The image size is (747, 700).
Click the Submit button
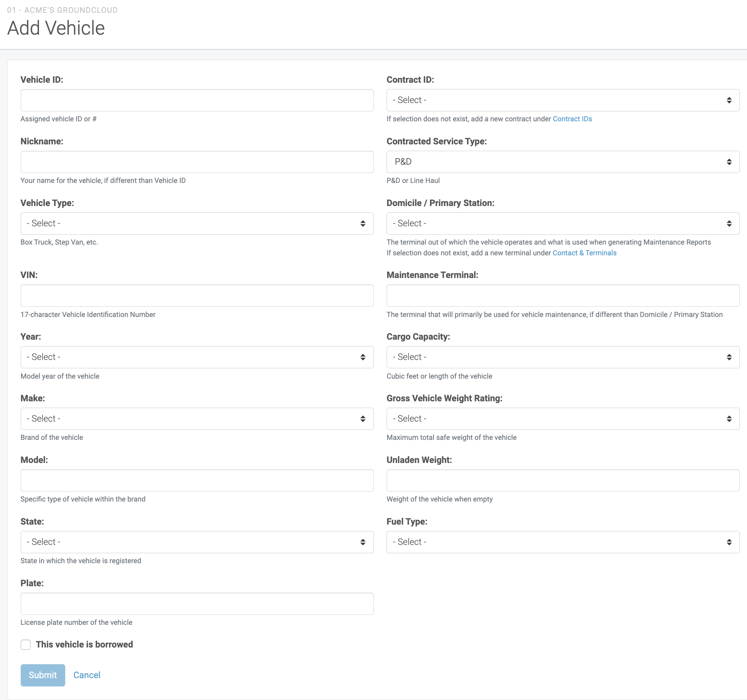(43, 675)
